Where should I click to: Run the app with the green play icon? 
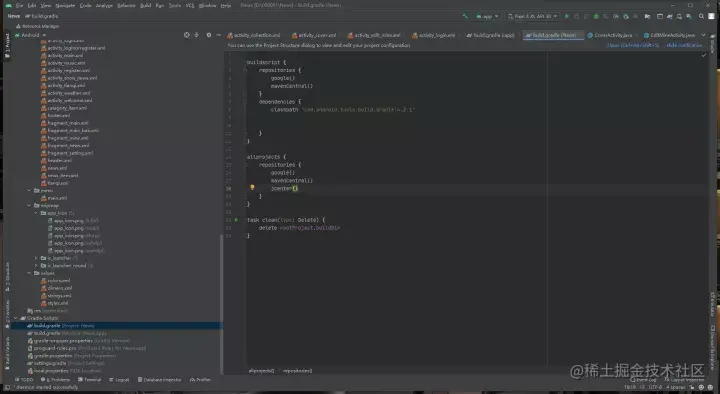(x=567, y=16)
